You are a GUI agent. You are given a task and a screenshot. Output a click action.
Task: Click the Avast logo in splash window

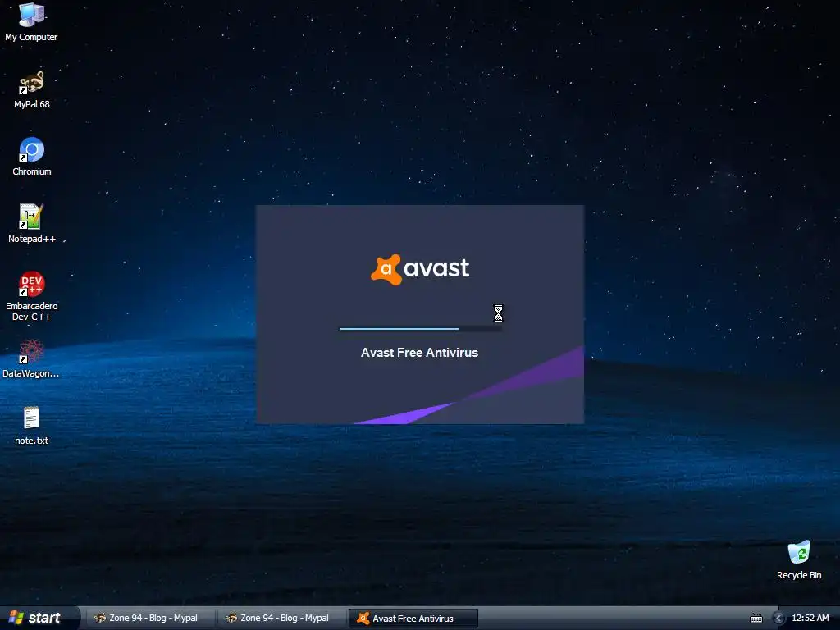tap(420, 269)
